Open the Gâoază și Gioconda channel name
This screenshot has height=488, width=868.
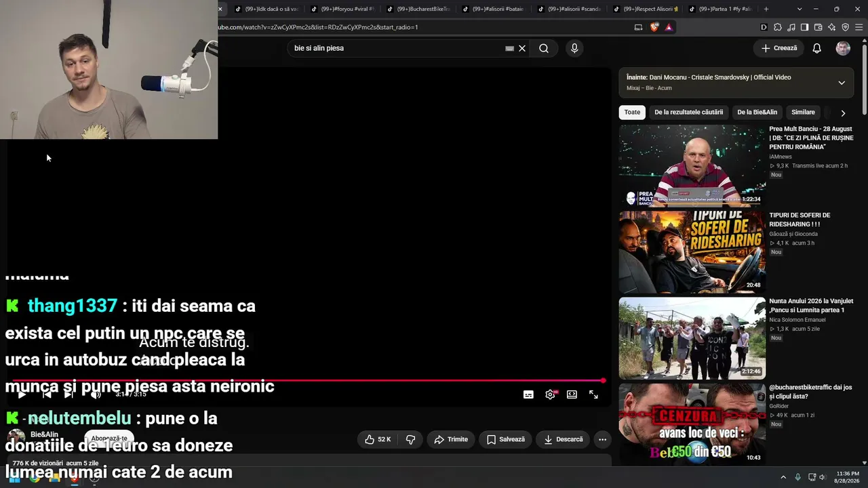pyautogui.click(x=793, y=234)
